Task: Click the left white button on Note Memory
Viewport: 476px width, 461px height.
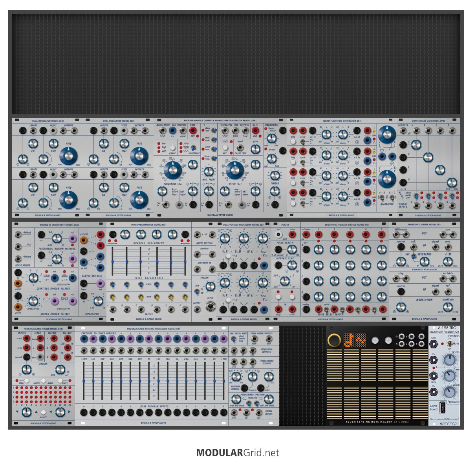Action: point(375,341)
